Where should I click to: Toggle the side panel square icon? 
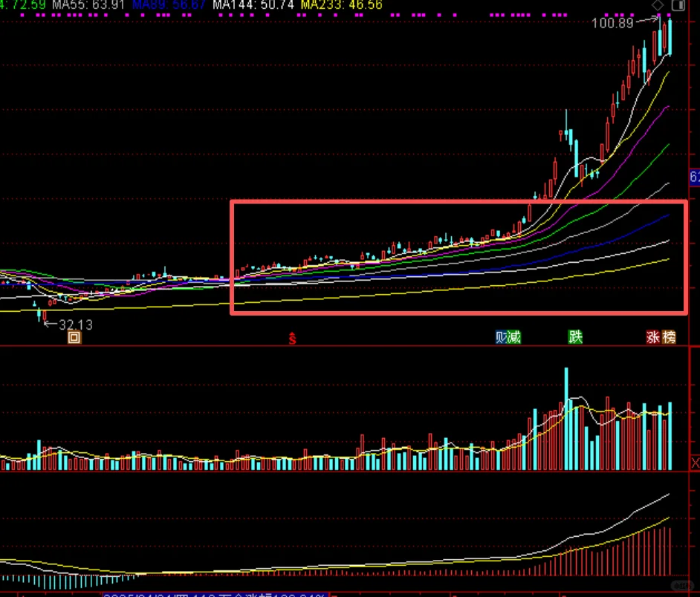(678, 5)
